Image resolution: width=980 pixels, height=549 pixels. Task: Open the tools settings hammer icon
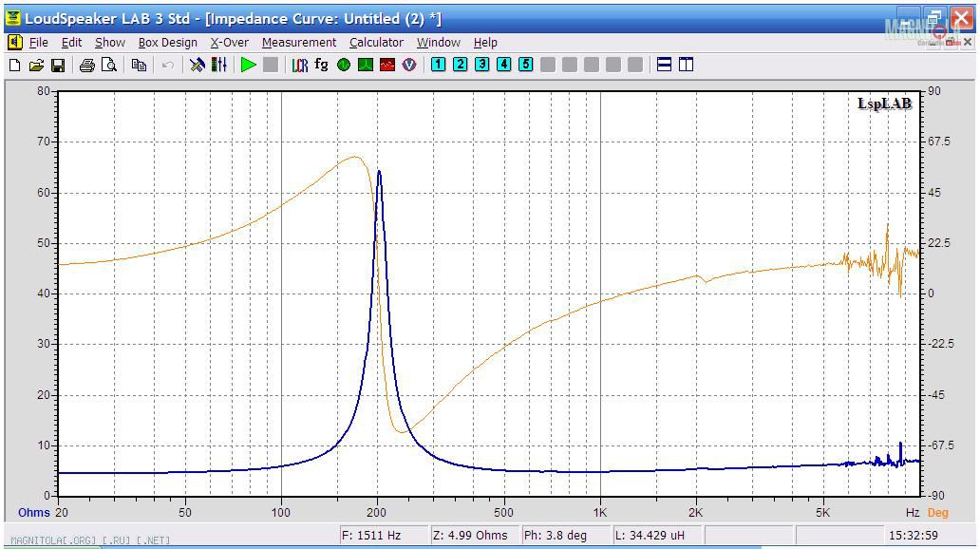(x=198, y=65)
